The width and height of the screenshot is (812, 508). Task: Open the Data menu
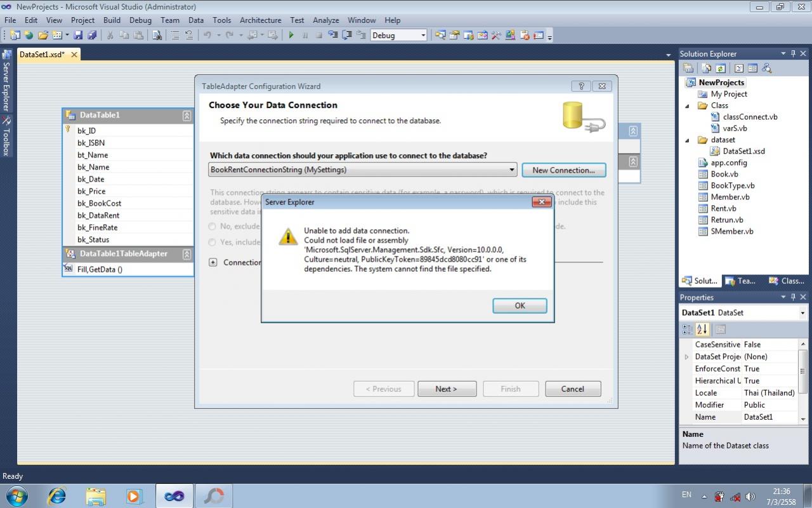point(196,20)
